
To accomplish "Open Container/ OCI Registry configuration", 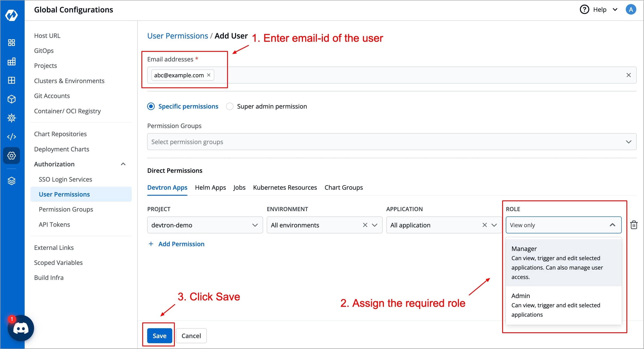I will click(67, 111).
